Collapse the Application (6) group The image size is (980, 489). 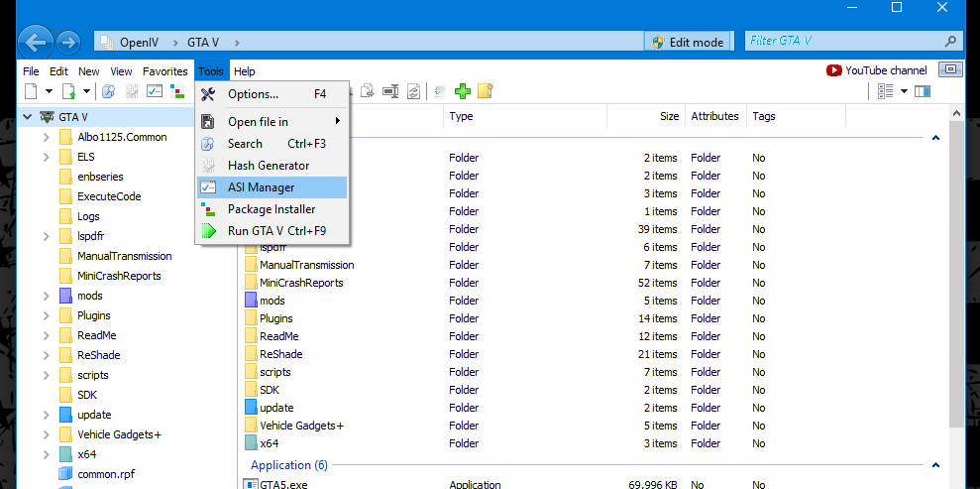(x=935, y=465)
